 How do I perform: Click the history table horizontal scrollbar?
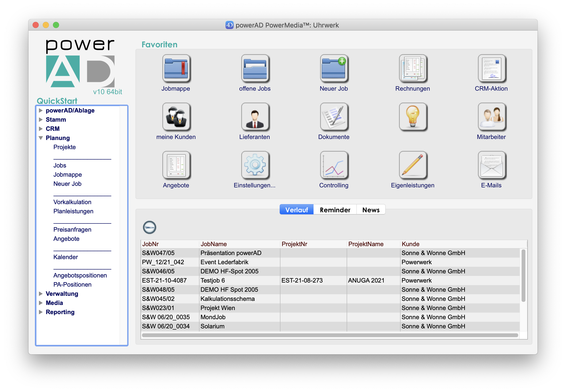click(330, 335)
